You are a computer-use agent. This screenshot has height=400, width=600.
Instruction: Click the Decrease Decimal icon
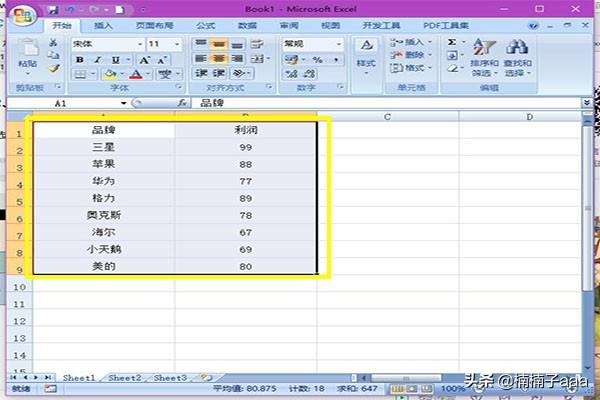(309, 73)
